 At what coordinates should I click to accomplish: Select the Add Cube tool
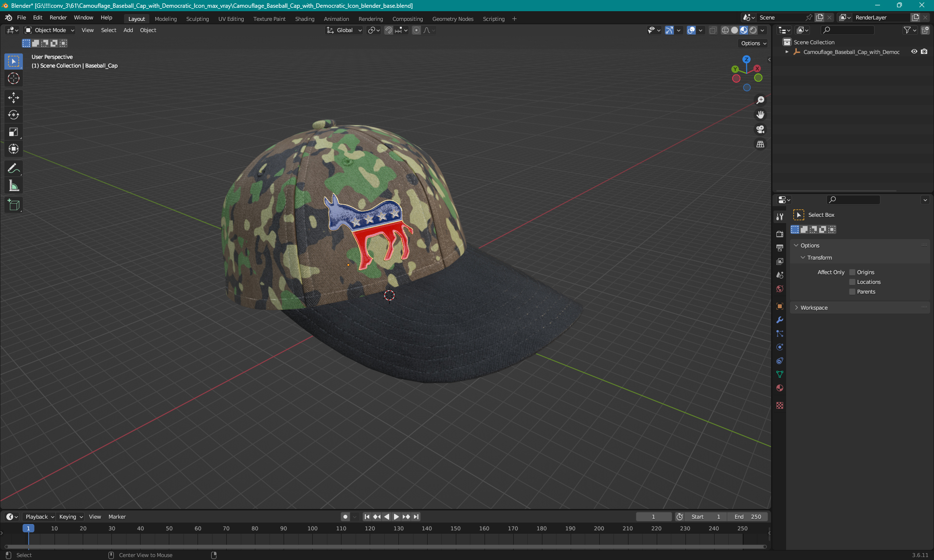[x=14, y=205]
